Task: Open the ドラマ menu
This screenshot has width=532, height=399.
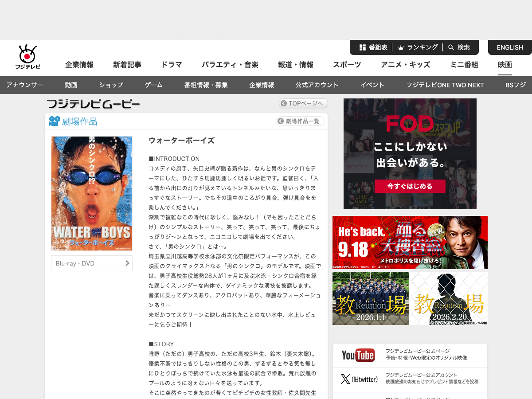Action: [172, 65]
